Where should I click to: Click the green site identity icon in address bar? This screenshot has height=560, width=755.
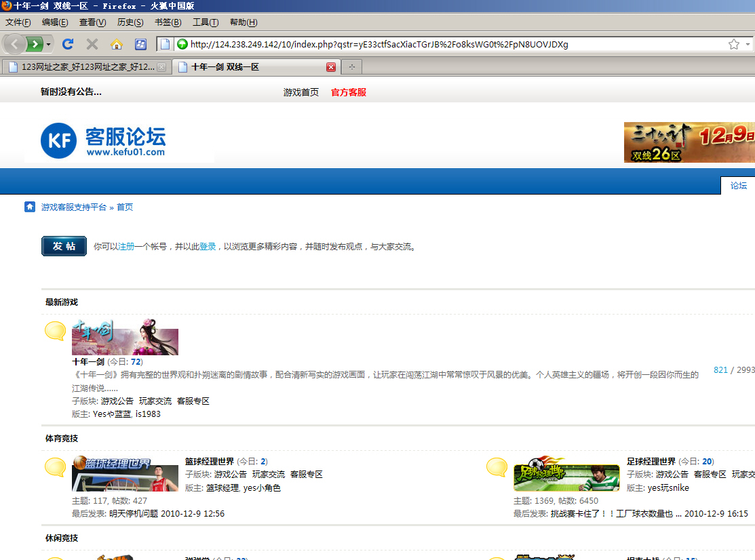point(182,44)
